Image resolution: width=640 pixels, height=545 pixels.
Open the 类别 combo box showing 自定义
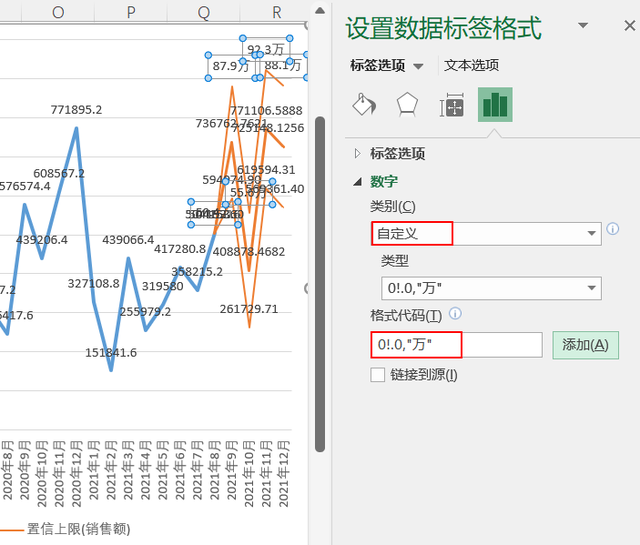point(486,234)
